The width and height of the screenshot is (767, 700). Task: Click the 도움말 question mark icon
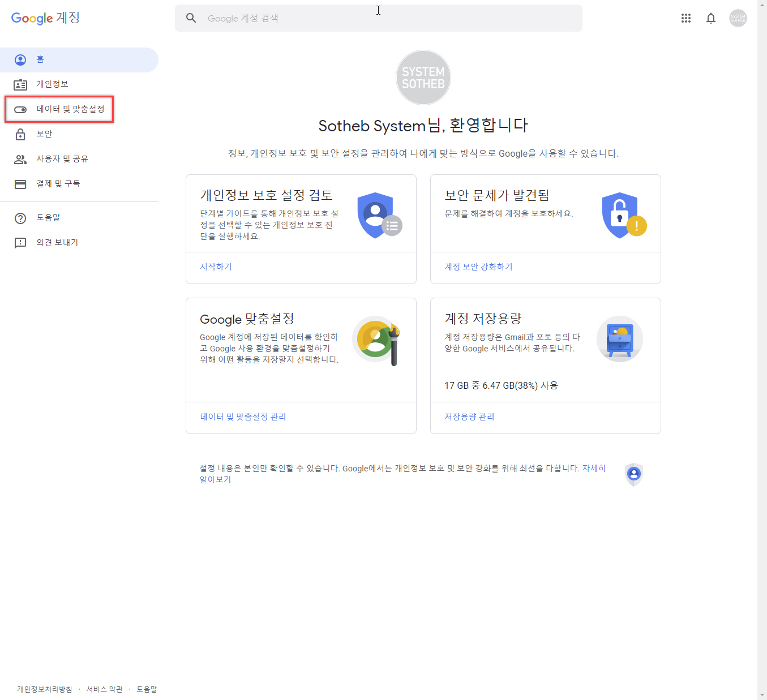click(20, 218)
